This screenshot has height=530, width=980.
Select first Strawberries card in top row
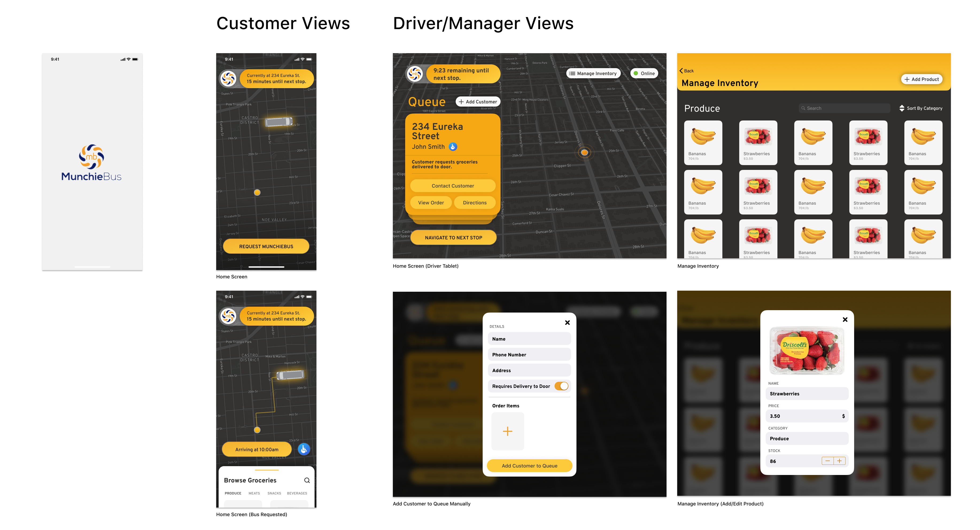(x=758, y=143)
